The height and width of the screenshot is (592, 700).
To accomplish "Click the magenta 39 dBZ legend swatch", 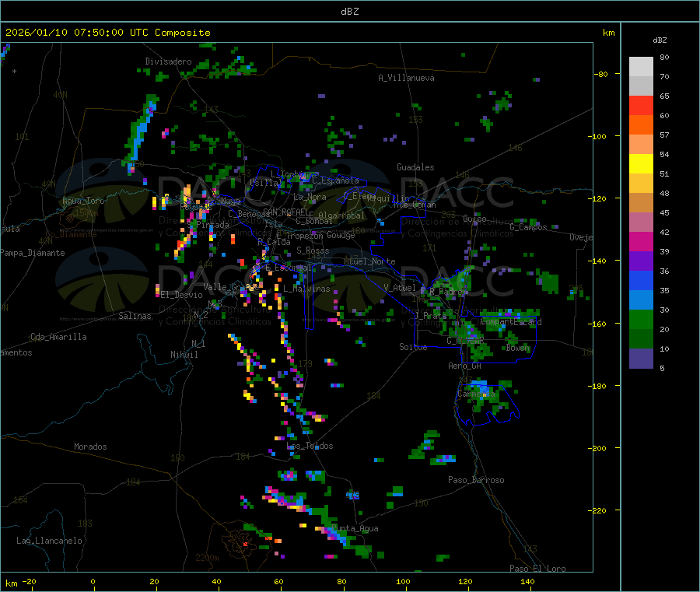I will coord(641,241).
